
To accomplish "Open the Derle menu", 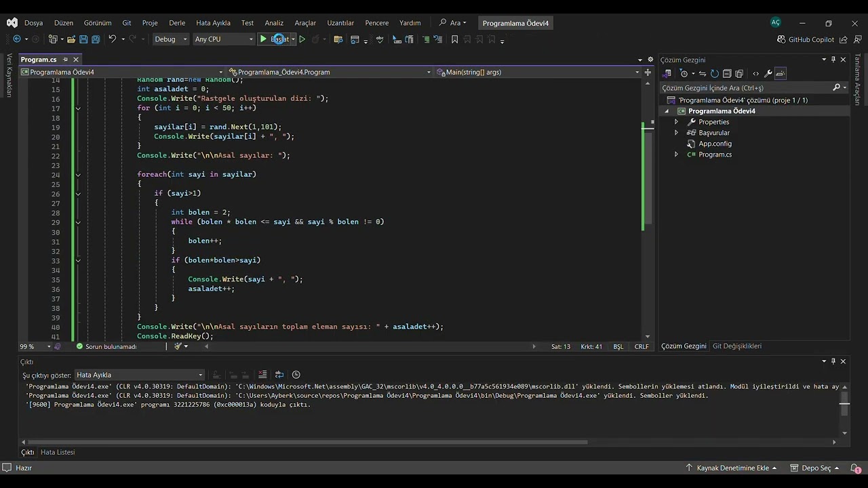I will click(x=177, y=22).
